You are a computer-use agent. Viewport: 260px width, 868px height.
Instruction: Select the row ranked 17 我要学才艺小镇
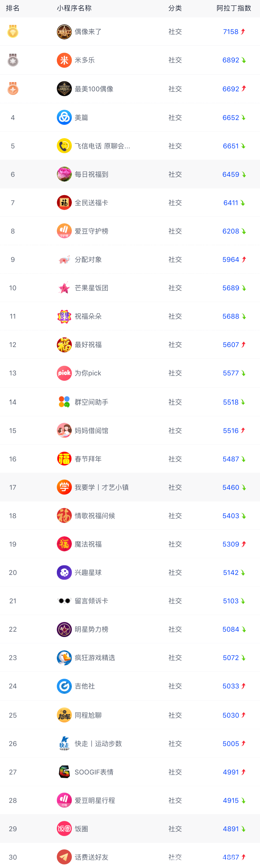[130, 487]
